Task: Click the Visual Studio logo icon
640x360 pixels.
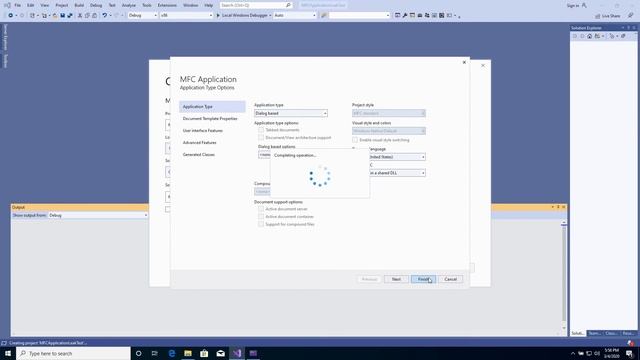Action: 7,5
